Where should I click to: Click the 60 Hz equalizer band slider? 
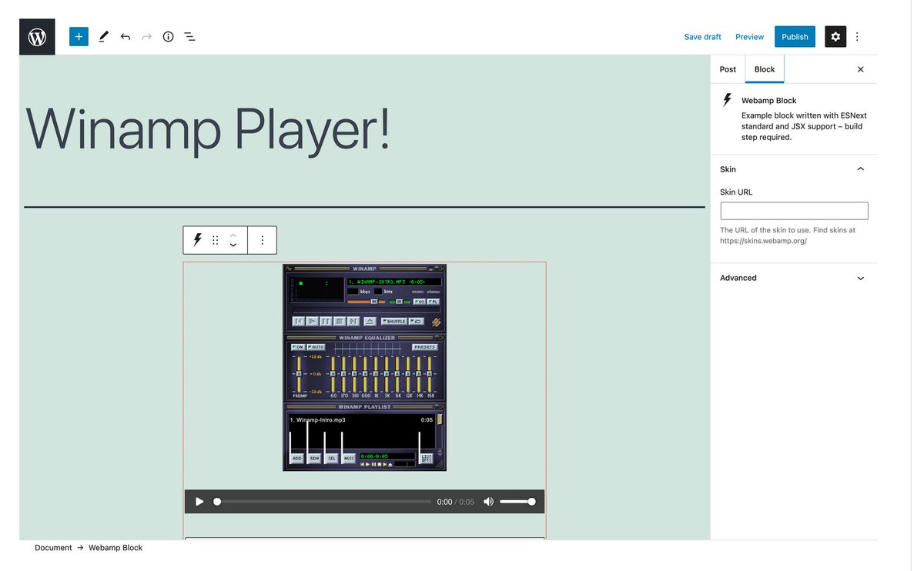tap(333, 374)
